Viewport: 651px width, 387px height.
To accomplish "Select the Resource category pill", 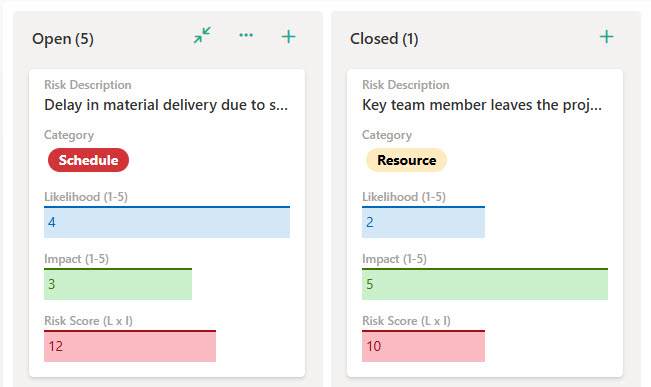I will tap(406, 160).
